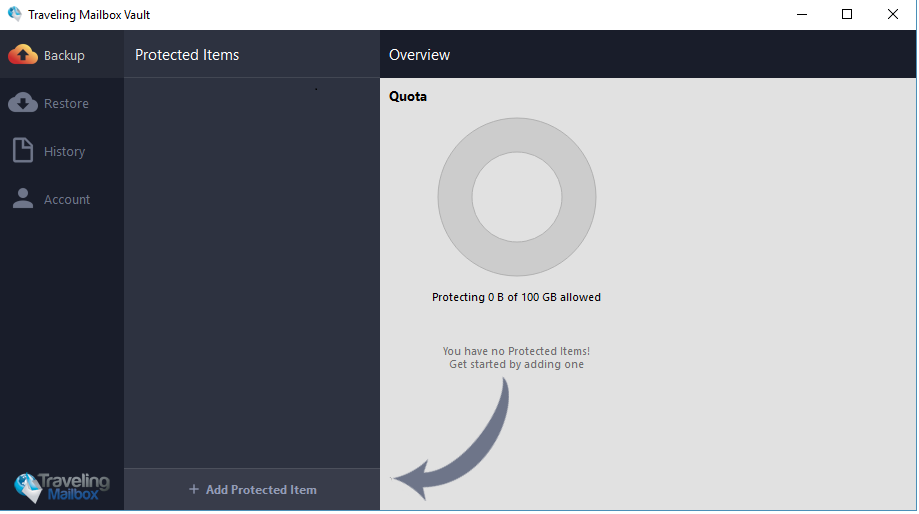Click the Account person icon
This screenshot has height=514, width=919.
pyautogui.click(x=23, y=199)
